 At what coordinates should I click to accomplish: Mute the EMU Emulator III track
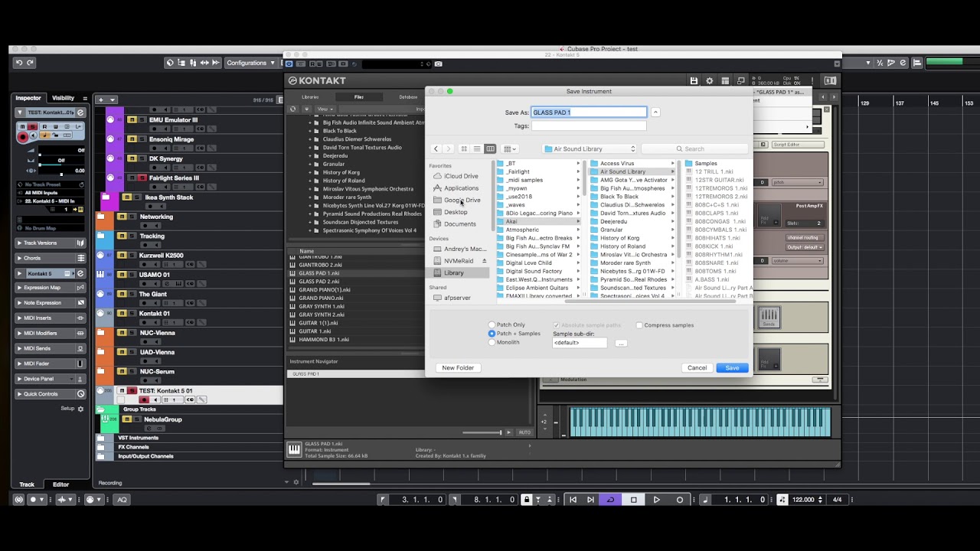click(x=132, y=120)
